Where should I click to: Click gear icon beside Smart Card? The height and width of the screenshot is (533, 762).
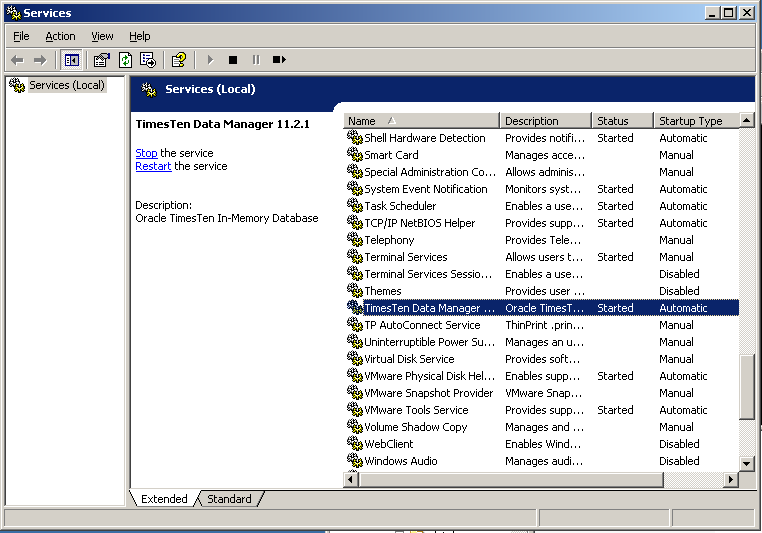(355, 155)
